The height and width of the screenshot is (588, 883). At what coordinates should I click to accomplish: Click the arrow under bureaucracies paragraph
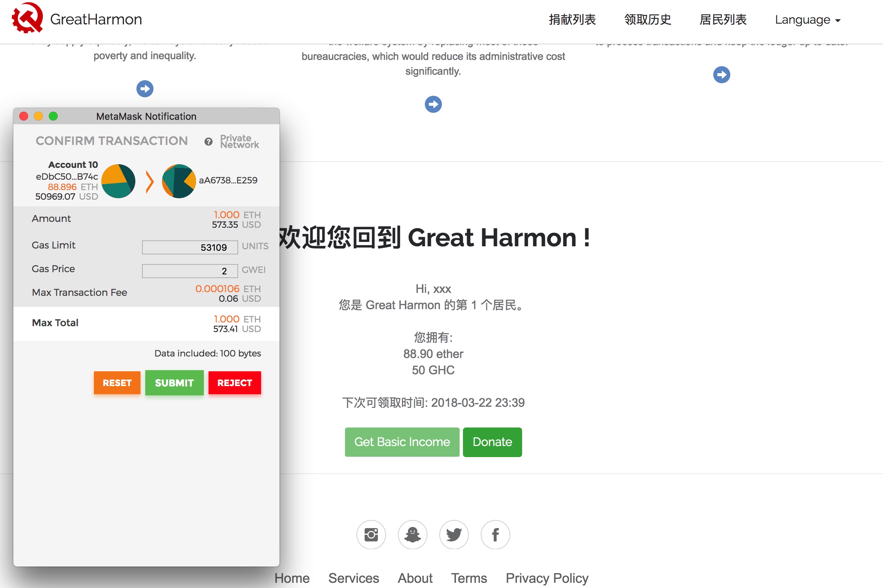point(433,104)
